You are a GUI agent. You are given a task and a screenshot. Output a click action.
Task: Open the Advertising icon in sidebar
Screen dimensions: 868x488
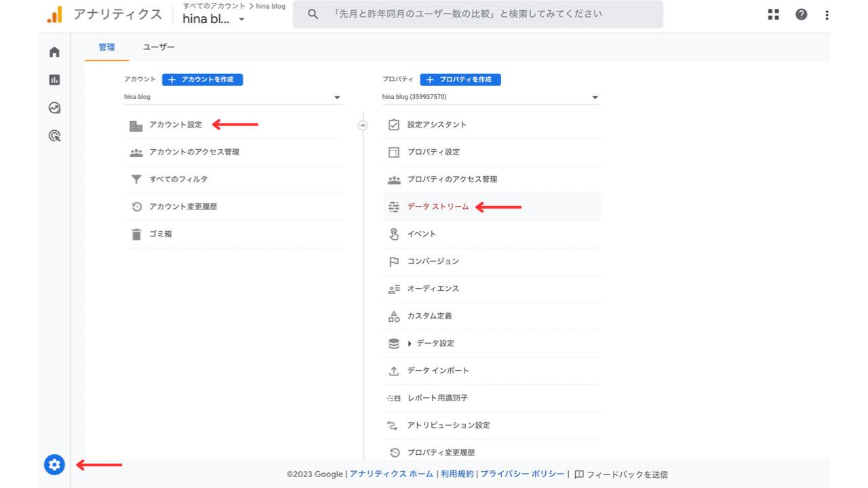tap(54, 136)
